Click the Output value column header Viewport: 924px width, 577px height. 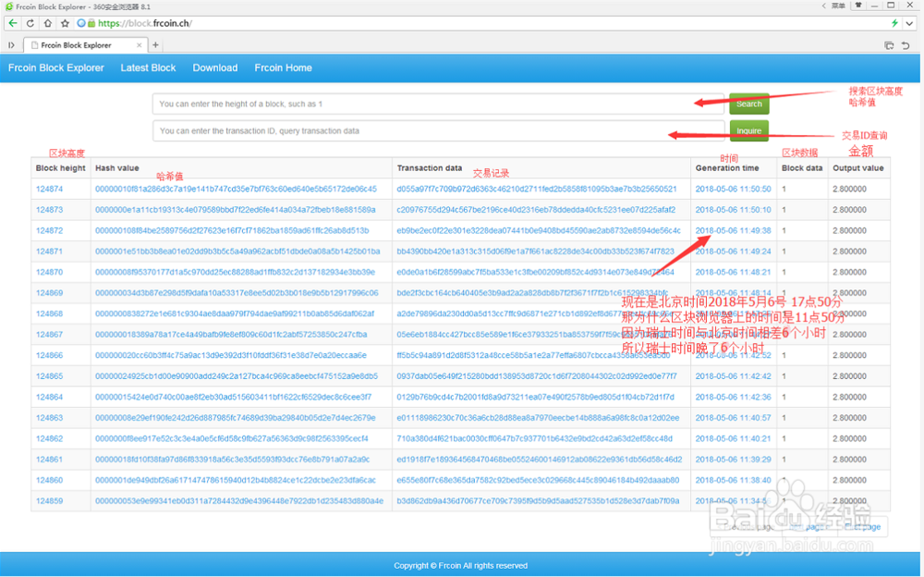coord(858,168)
